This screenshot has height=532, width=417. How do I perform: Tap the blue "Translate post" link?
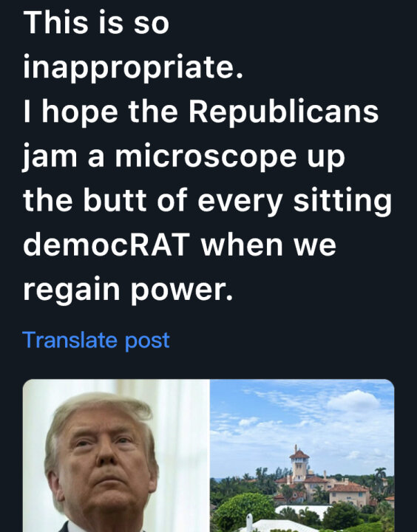pyautogui.click(x=96, y=341)
